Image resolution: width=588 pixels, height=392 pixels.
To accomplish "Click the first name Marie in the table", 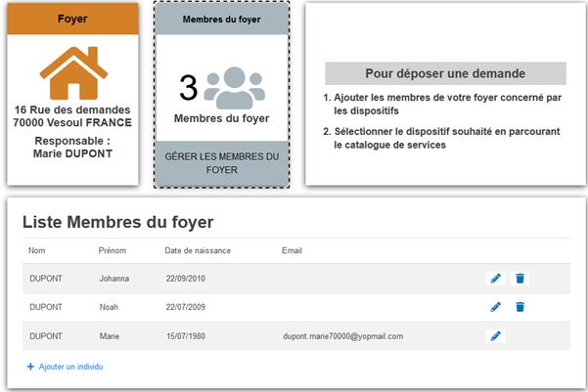I will click(x=110, y=336).
